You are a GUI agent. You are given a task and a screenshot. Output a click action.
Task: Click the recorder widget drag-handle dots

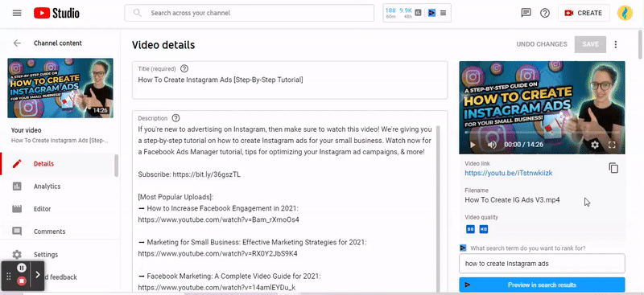pos(9,276)
